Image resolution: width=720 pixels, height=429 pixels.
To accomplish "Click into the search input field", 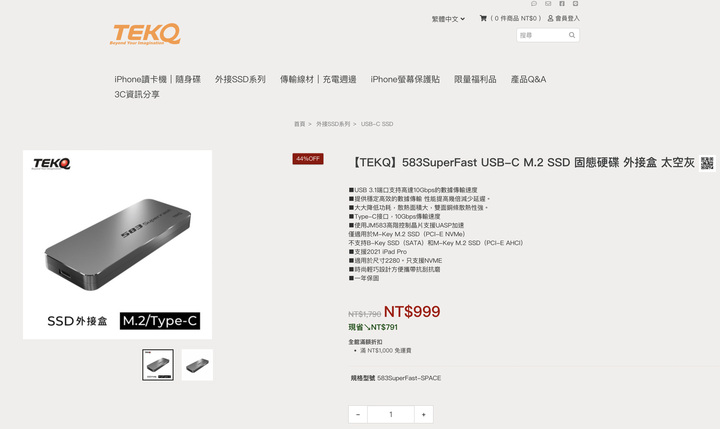I will point(543,35).
